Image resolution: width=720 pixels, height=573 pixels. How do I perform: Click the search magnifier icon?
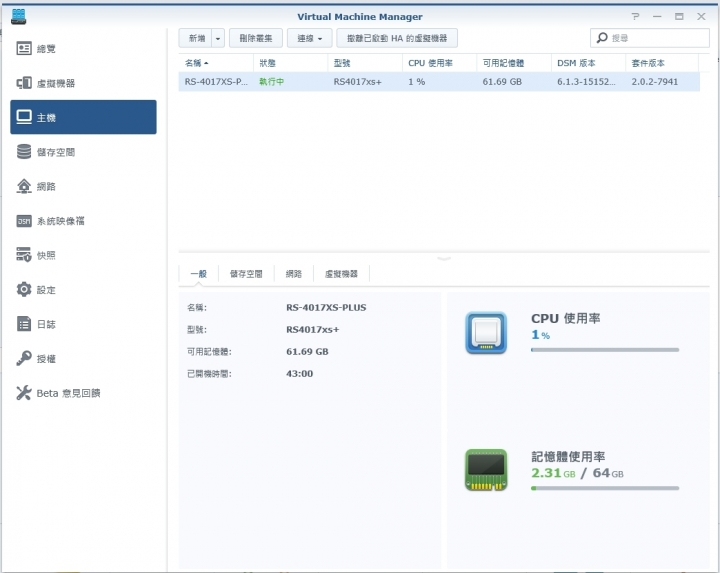[602, 38]
